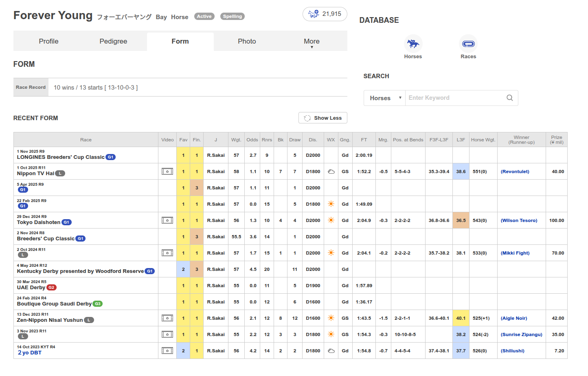The width and height of the screenshot is (588, 376).
Task: Click the cloudy weather icon in Nippon TV Hai row
Action: (x=331, y=172)
